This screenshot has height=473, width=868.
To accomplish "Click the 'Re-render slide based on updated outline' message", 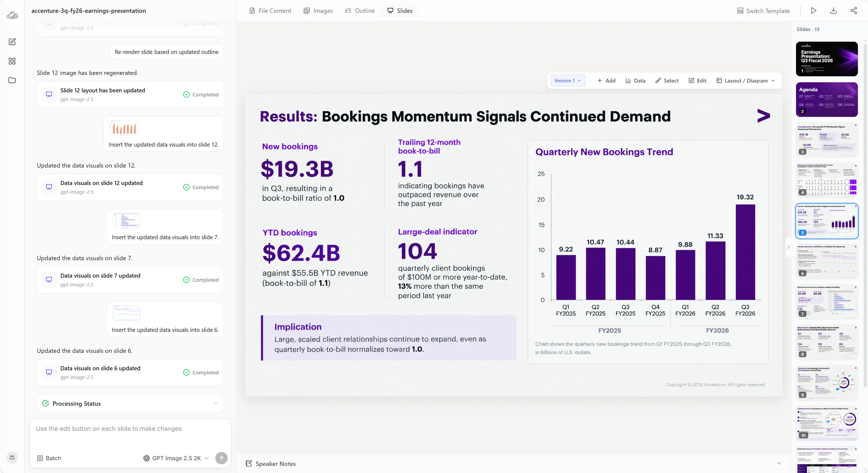I will (167, 52).
